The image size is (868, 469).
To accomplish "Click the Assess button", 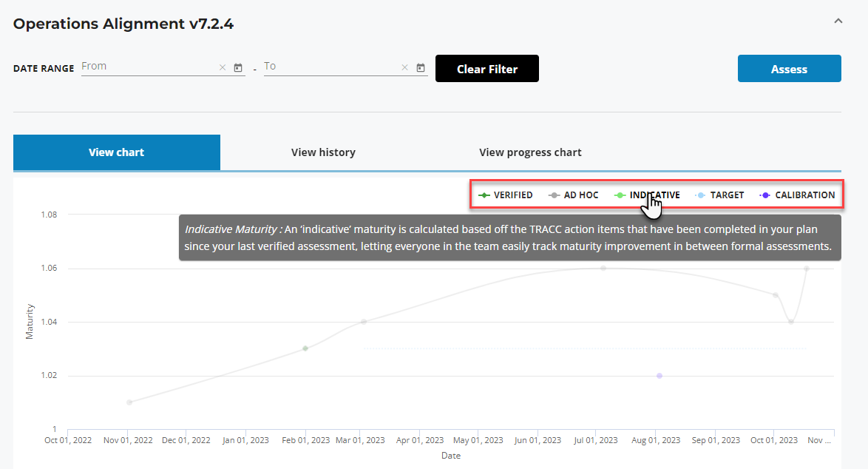I will point(790,69).
